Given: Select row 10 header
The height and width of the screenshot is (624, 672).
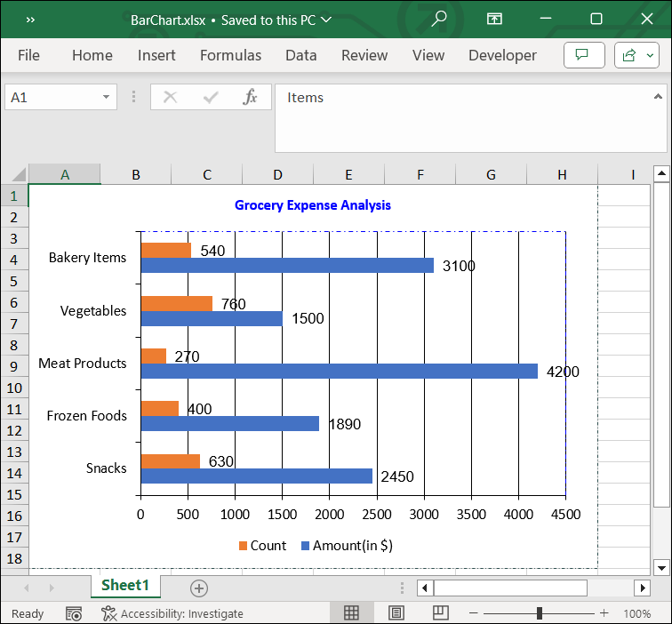Looking at the screenshot, I should (14, 388).
